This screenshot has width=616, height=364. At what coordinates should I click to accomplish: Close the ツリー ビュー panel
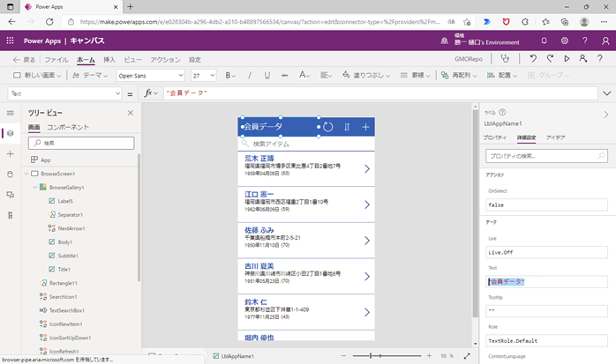131,113
